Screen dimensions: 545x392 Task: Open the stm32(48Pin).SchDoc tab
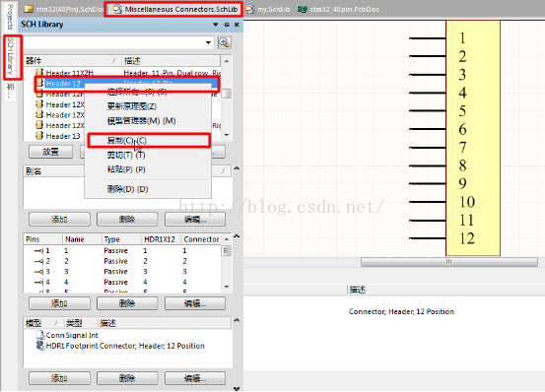64,9
